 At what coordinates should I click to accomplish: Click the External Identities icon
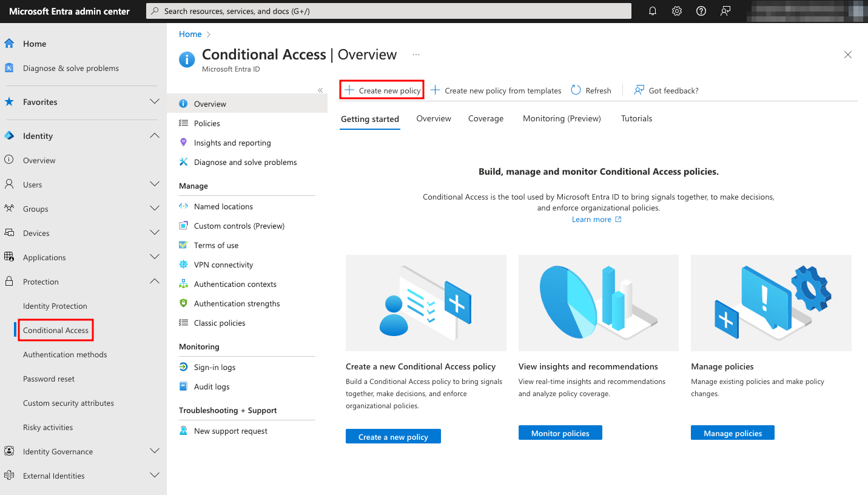click(x=9, y=476)
